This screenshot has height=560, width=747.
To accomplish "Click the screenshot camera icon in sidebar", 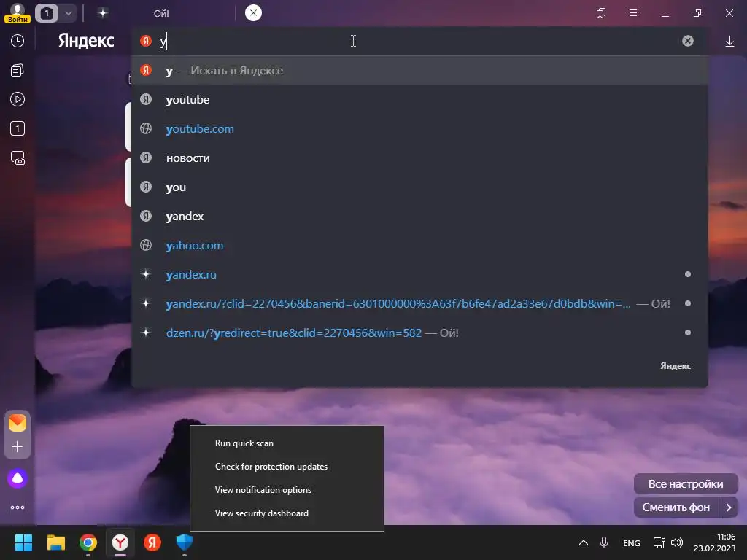I will click(x=18, y=158).
